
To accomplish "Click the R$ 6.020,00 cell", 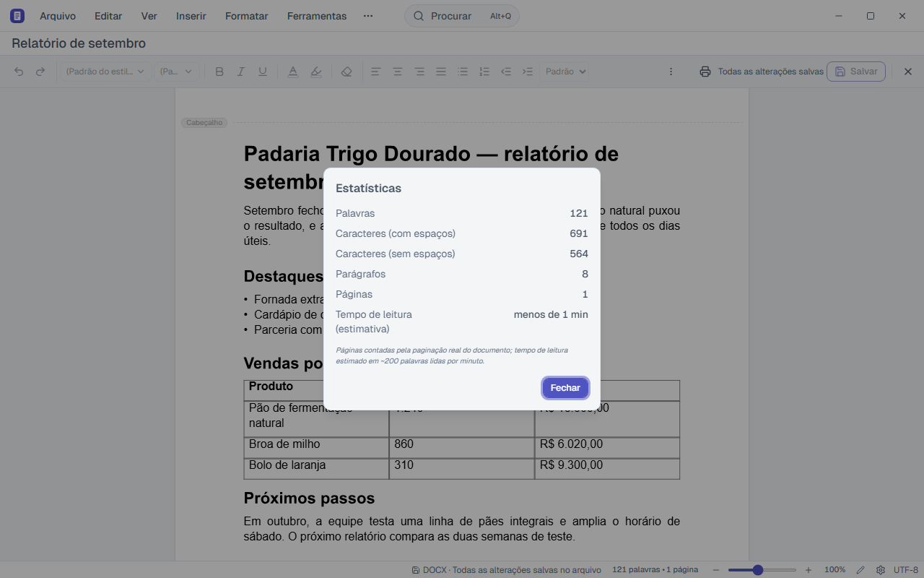I will 607,447.
